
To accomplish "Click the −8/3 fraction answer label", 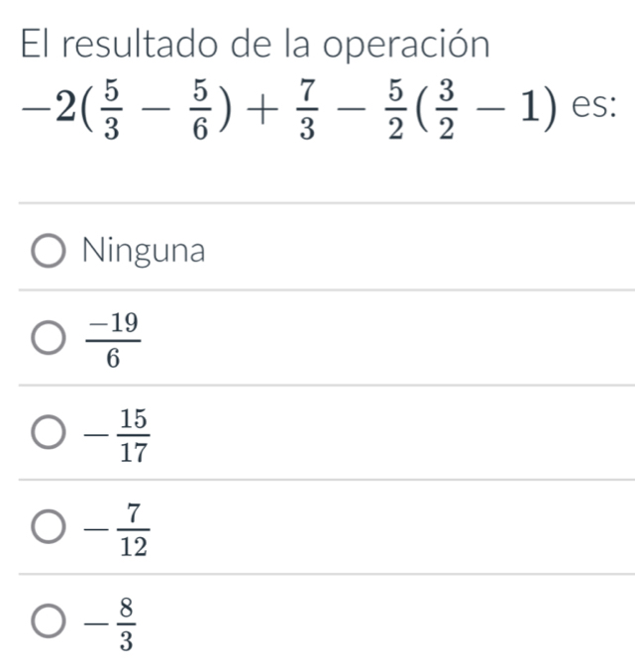I will click(110, 624).
